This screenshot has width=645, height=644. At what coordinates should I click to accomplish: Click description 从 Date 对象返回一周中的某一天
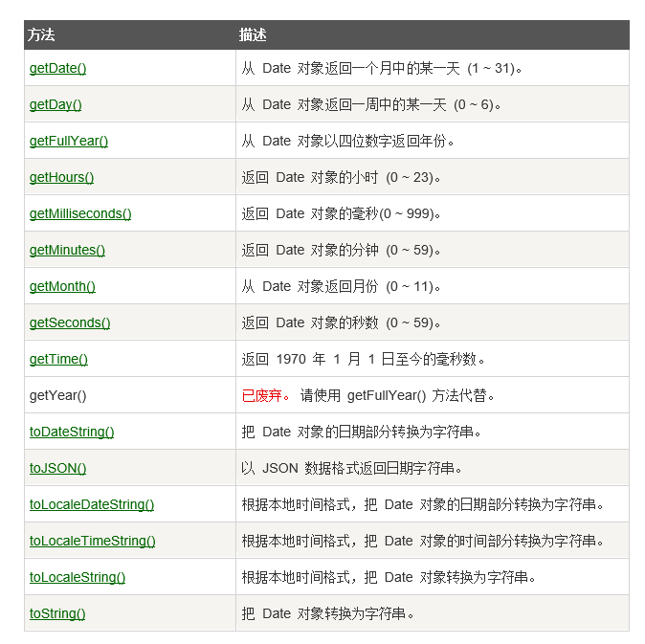pyautogui.click(x=371, y=104)
